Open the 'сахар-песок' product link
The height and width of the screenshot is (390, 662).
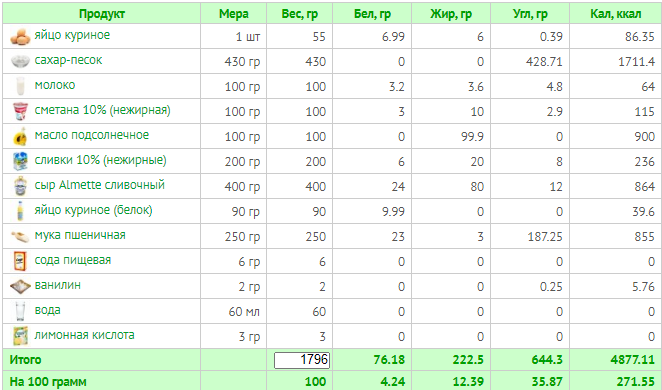point(68,60)
